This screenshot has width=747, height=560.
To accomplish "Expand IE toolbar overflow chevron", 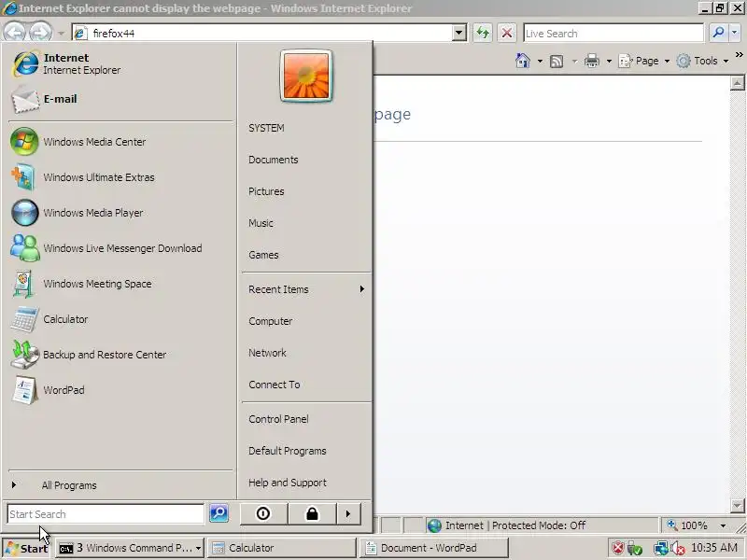I will [x=739, y=55].
